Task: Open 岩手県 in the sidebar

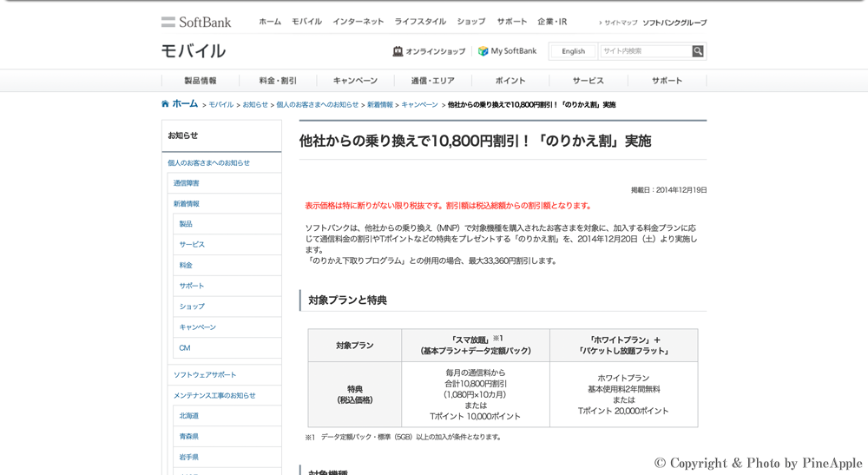Action: [x=188, y=458]
